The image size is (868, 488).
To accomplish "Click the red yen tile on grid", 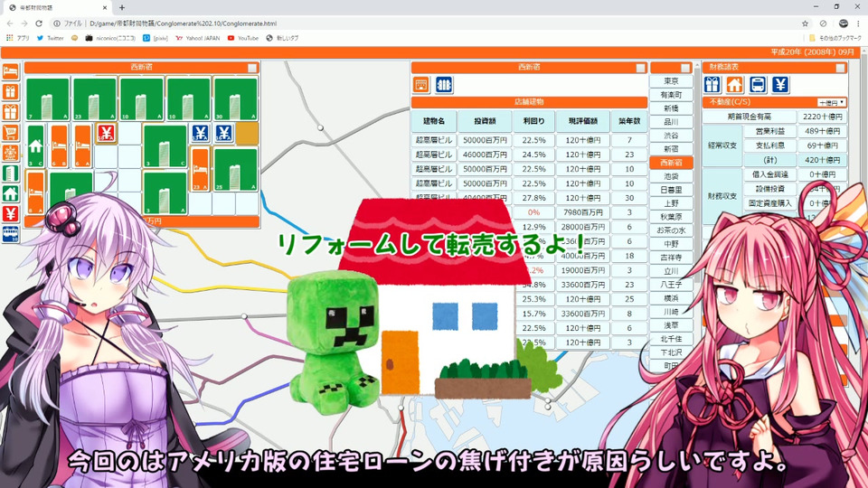I will [107, 133].
